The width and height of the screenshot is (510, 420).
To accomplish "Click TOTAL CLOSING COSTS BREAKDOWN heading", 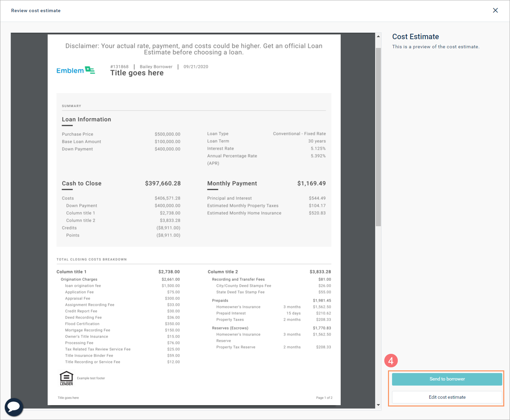I will 92,259.
